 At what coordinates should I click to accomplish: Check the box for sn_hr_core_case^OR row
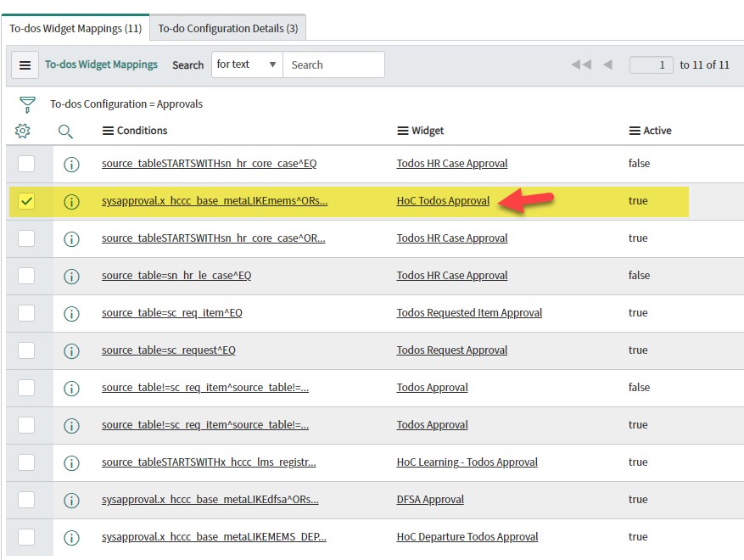[x=26, y=238]
